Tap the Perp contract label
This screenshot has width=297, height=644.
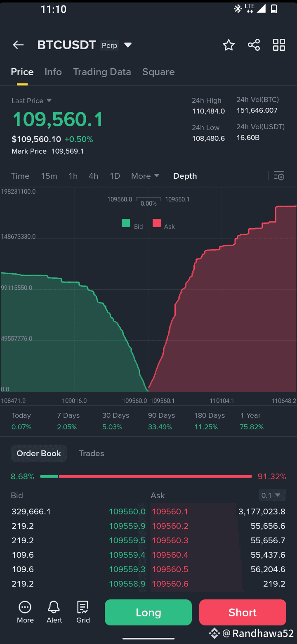[x=110, y=45]
